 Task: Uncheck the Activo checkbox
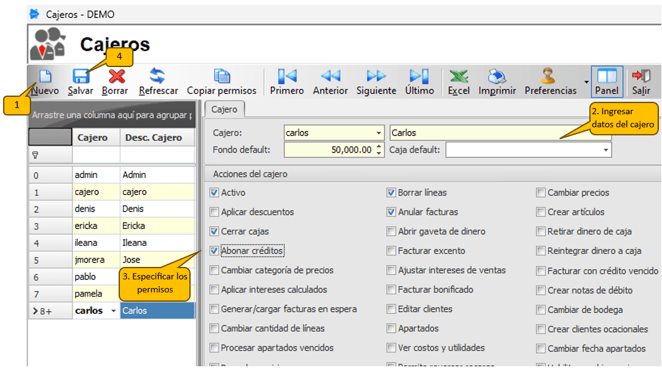[214, 193]
